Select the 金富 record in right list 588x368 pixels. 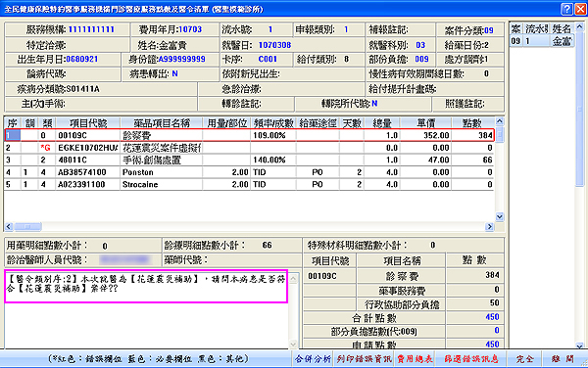[x=542, y=40]
